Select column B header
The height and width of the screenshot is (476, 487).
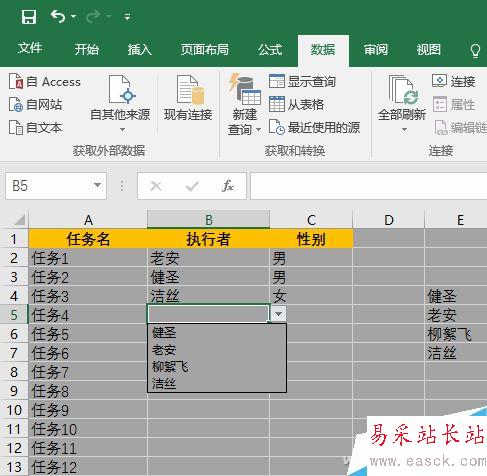click(208, 220)
